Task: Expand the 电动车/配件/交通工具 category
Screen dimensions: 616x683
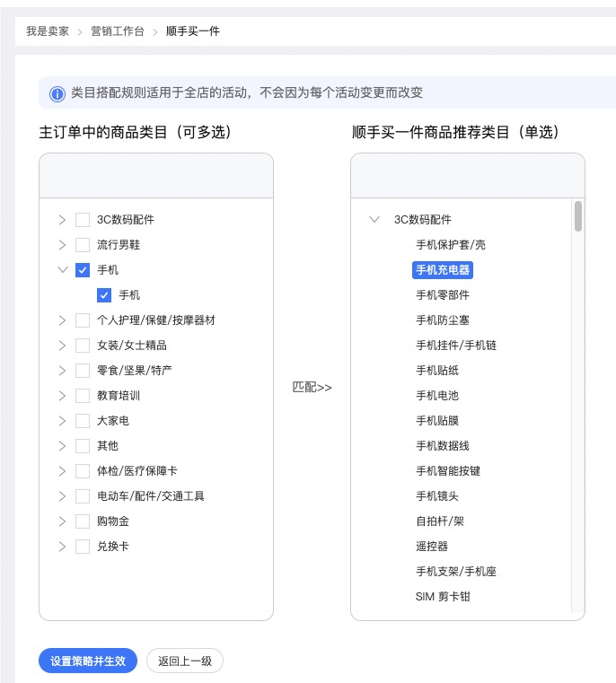Action: tap(62, 496)
